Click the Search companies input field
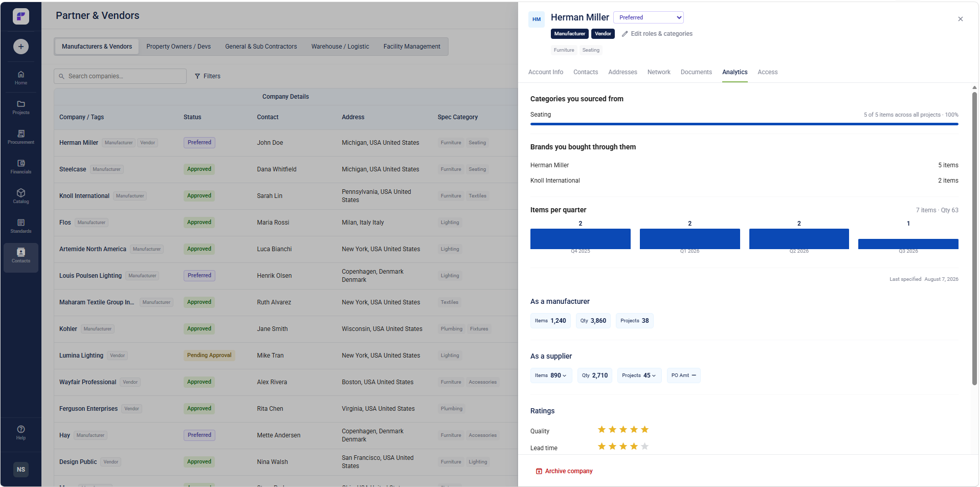 (120, 76)
